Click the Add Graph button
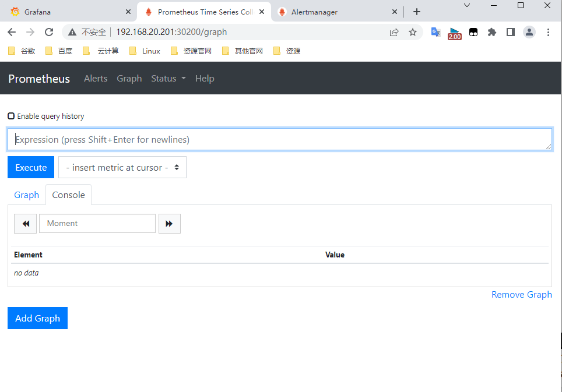The height and width of the screenshot is (392, 562). (37, 318)
